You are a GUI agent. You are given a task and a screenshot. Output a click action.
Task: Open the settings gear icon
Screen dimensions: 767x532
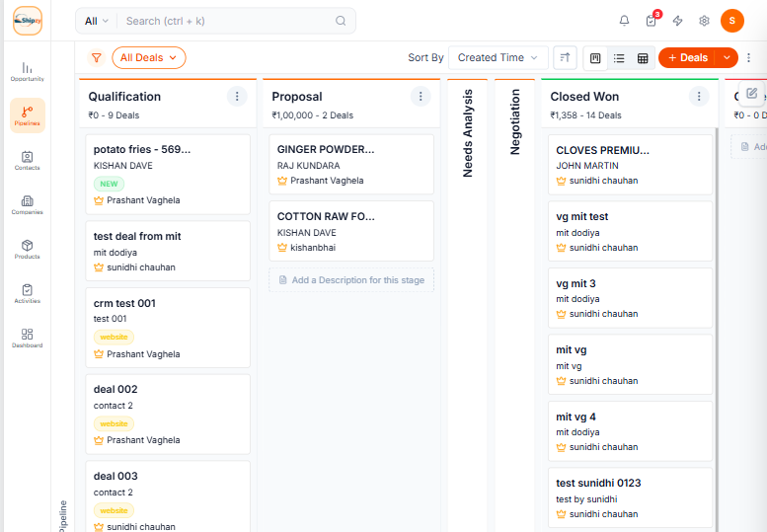[704, 21]
